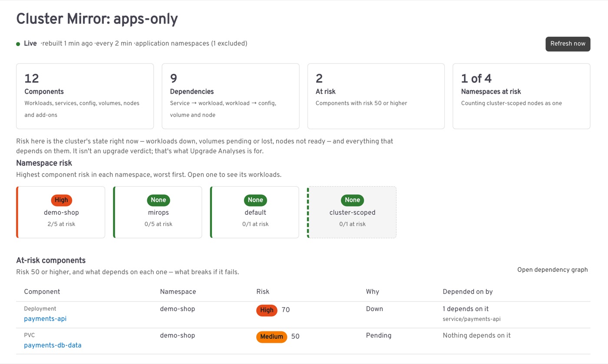Image resolution: width=608 pixels, height=364 pixels.
Task: Select the 1 of 4 Namespaces at risk card
Action: point(522,96)
